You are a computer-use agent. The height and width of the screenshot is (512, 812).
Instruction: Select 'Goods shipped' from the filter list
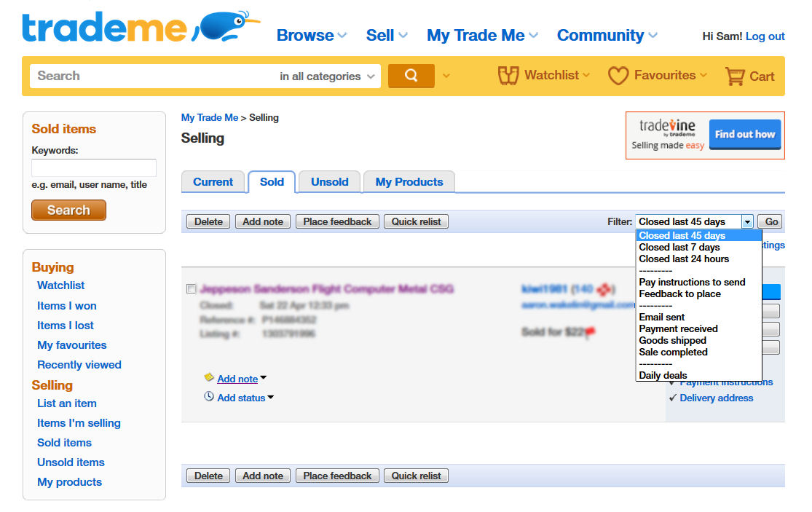coord(671,340)
